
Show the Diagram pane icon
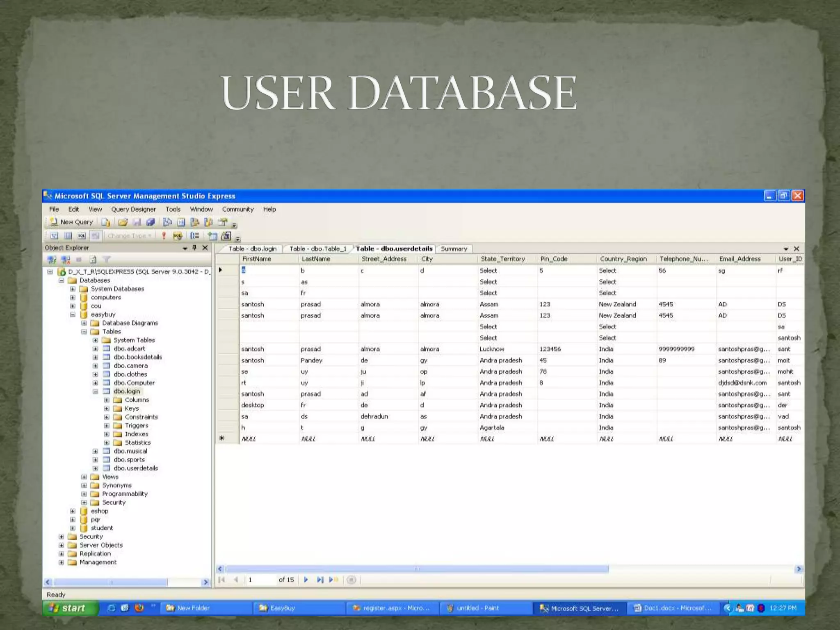pyautogui.click(x=54, y=236)
